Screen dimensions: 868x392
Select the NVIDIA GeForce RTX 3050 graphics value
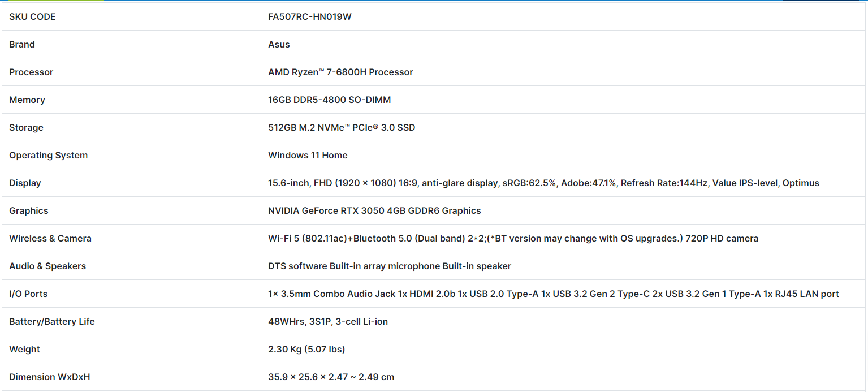pyautogui.click(x=374, y=211)
